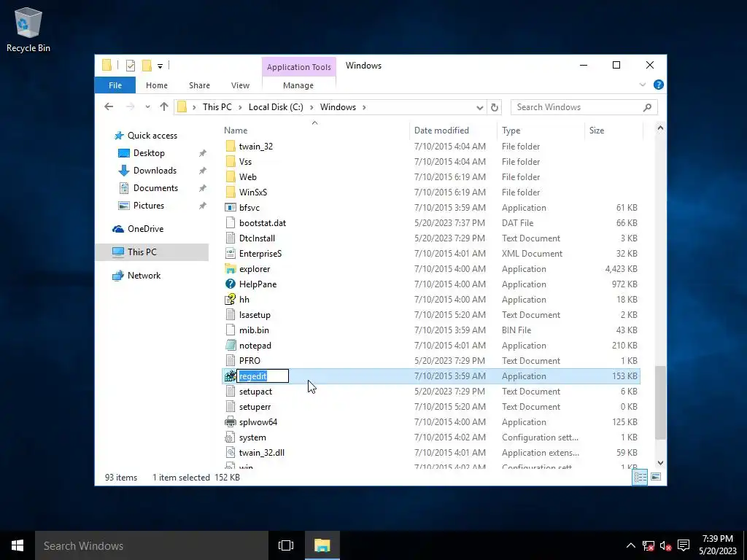
Task: Open Task View on the taskbar
Action: (286, 545)
